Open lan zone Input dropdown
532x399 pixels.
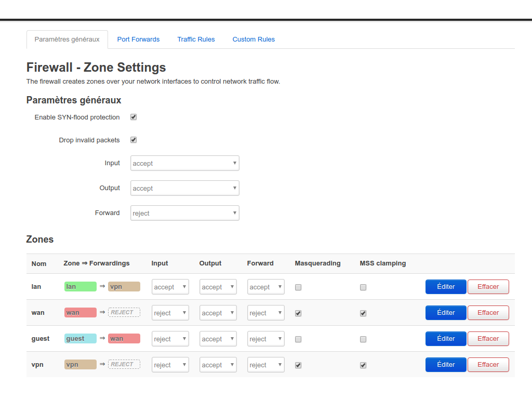(x=170, y=287)
